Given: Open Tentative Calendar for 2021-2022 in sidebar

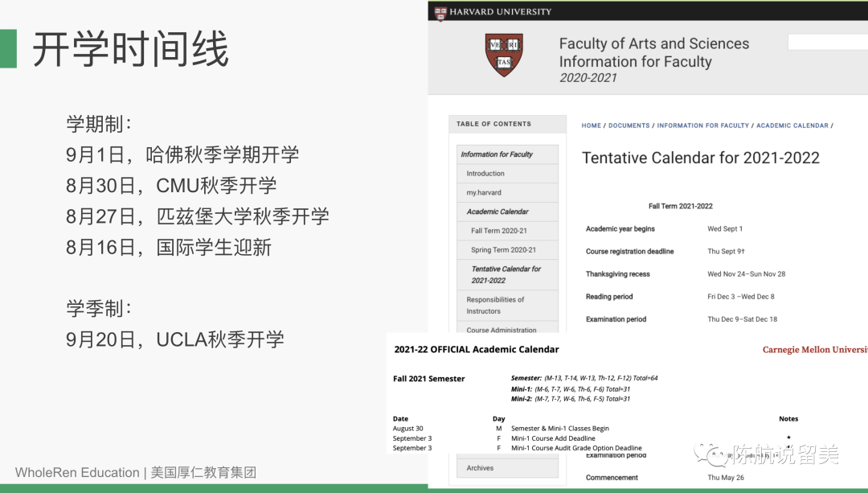Looking at the screenshot, I should coord(506,274).
